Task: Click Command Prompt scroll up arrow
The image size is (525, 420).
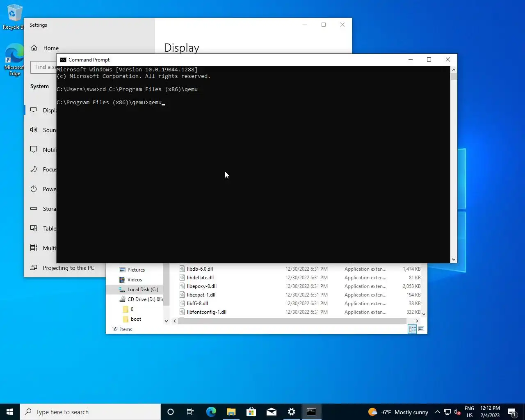Action: (x=454, y=70)
